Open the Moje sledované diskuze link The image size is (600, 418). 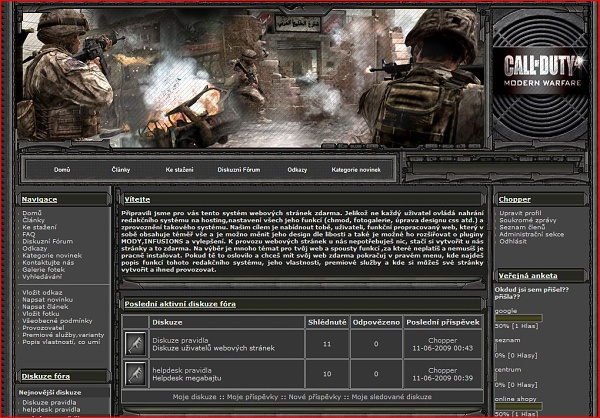click(x=391, y=397)
